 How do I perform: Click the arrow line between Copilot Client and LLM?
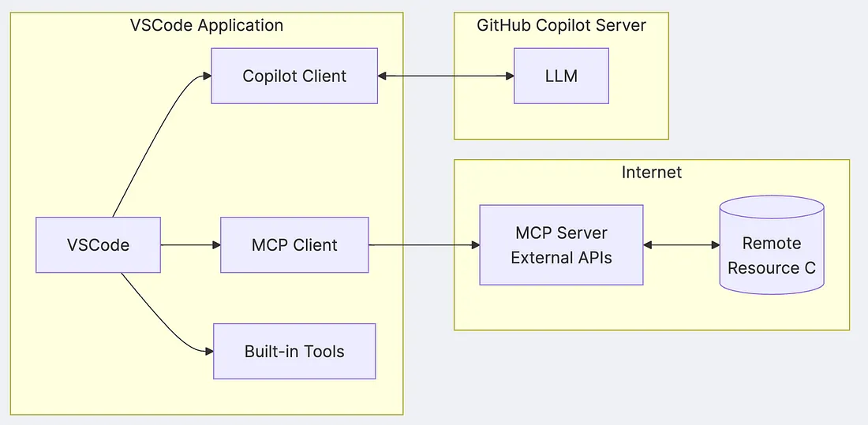[446, 76]
